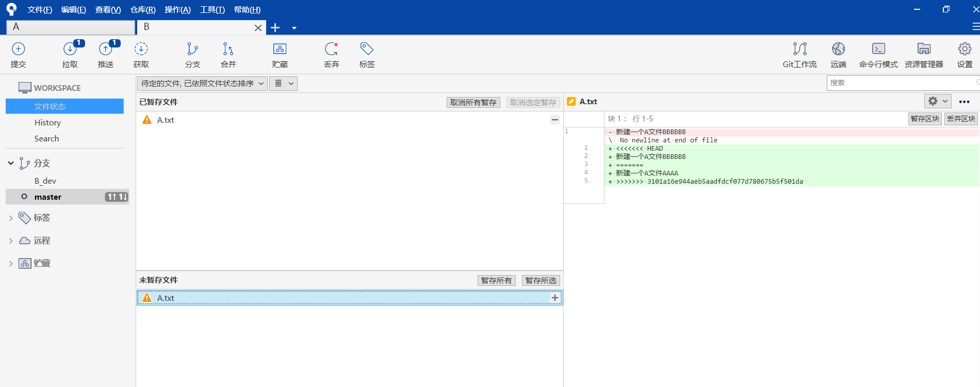Viewport: 980px width, 387px height.
Task: Close the B repository tab
Action: coord(258,28)
